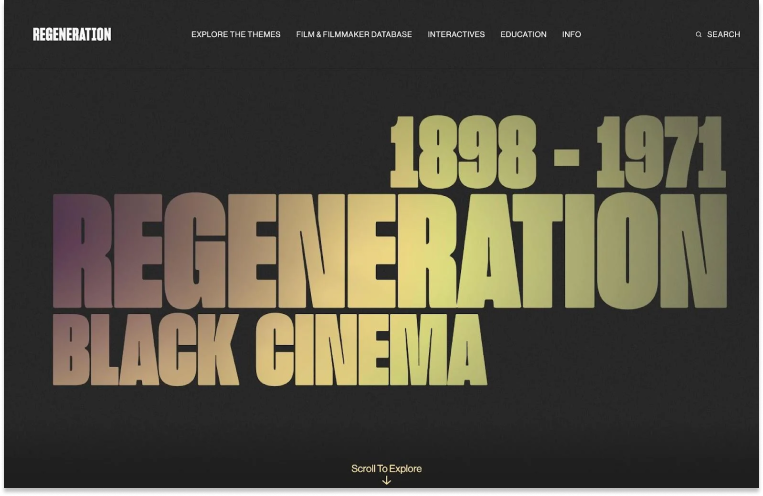Image resolution: width=763 pixels, height=496 pixels.
Task: Click the 1898 - 1971 headline
Action: (558, 152)
